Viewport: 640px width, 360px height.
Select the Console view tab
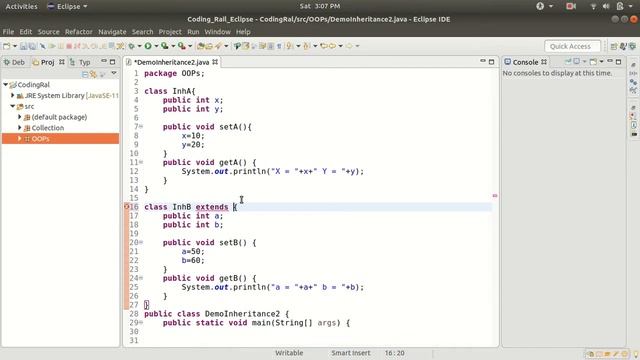525,62
